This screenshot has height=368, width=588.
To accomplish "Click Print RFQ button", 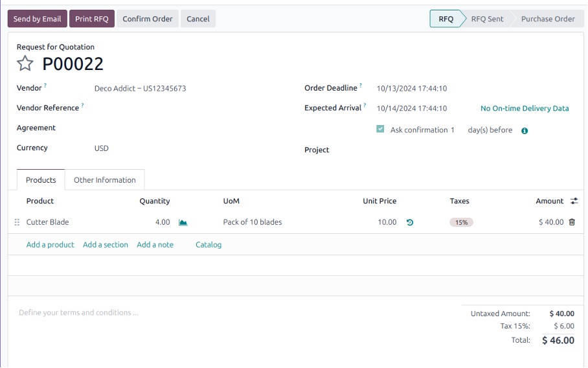I will (92, 19).
